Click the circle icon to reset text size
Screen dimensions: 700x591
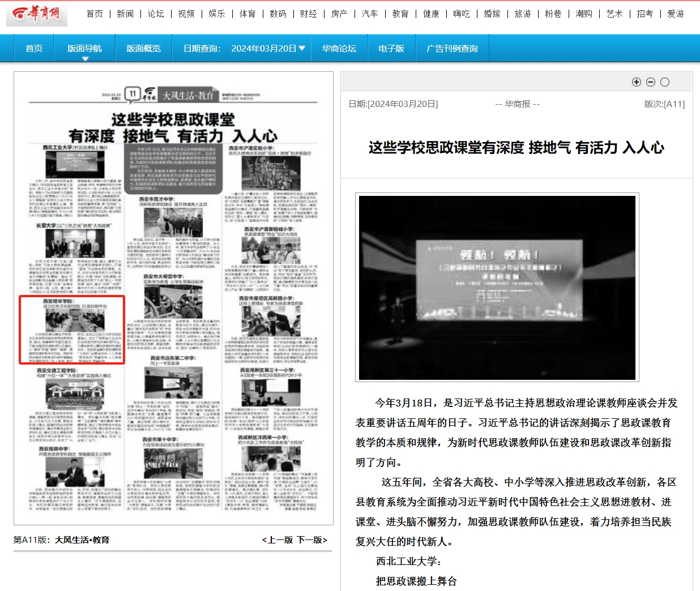665,82
